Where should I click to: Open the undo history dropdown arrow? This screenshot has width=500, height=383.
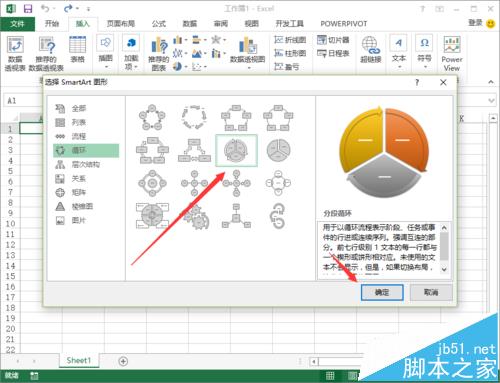54,8
